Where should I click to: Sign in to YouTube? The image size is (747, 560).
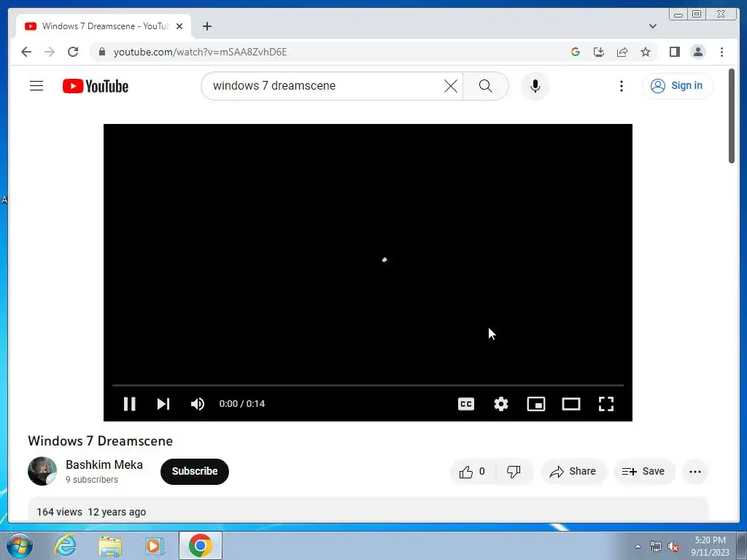677,86
